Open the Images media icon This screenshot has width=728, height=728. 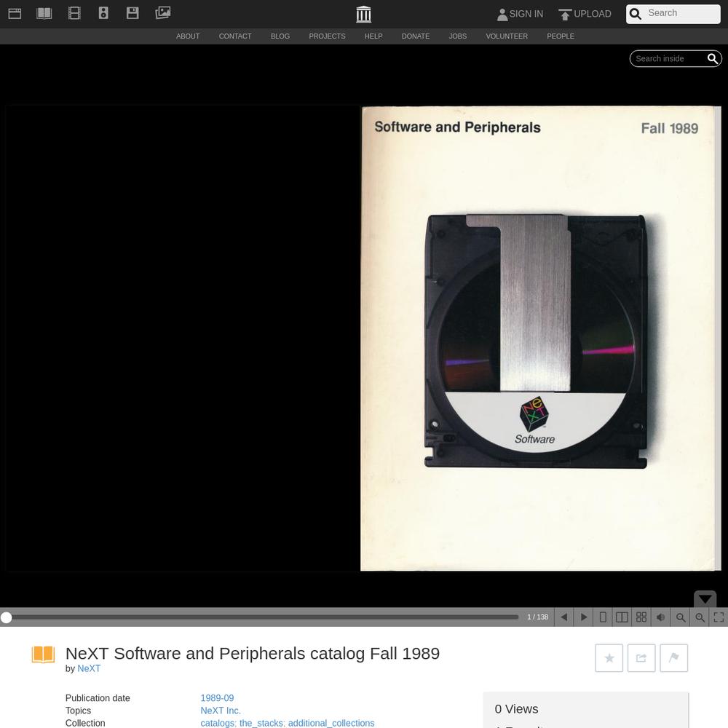162,13
